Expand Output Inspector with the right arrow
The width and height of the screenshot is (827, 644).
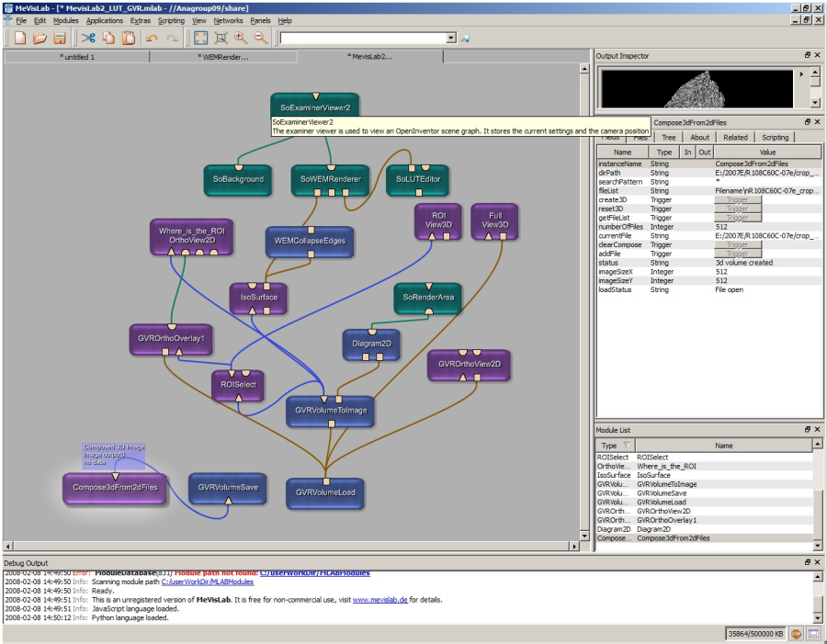(x=801, y=74)
